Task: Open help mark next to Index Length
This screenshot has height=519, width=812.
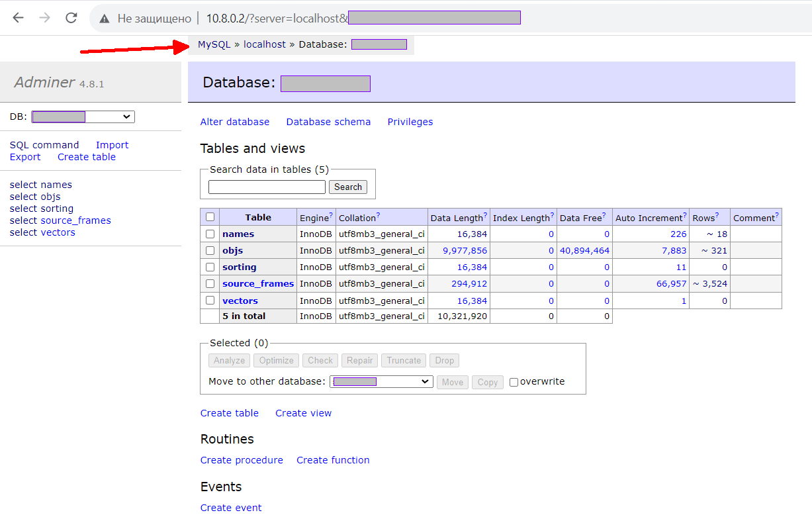Action: pyautogui.click(x=552, y=216)
